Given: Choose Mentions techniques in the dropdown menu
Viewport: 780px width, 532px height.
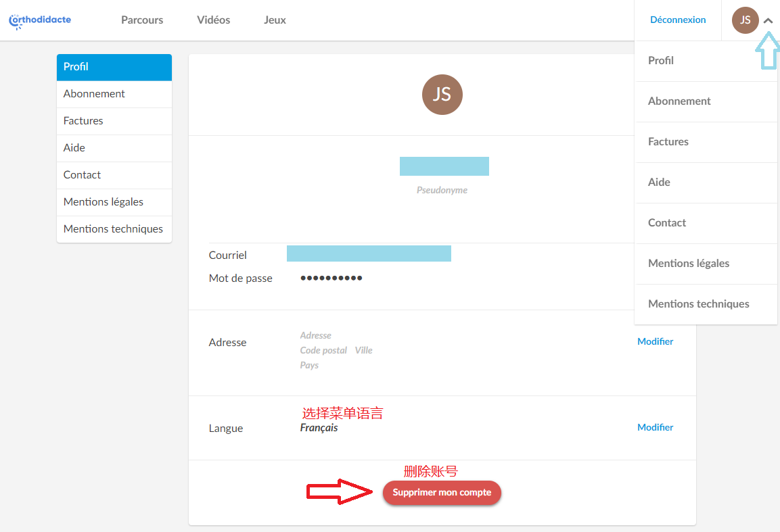Looking at the screenshot, I should pyautogui.click(x=706, y=304).
